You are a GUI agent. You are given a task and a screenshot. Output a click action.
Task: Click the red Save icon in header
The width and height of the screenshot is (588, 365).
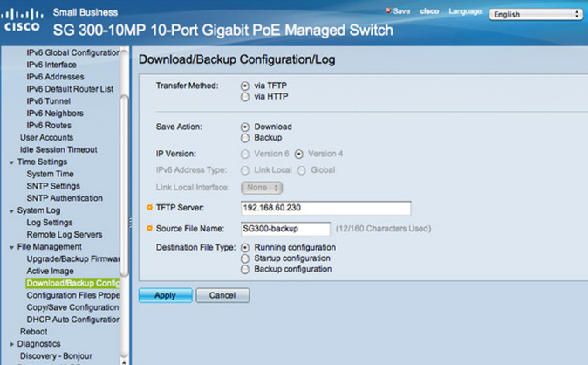388,10
